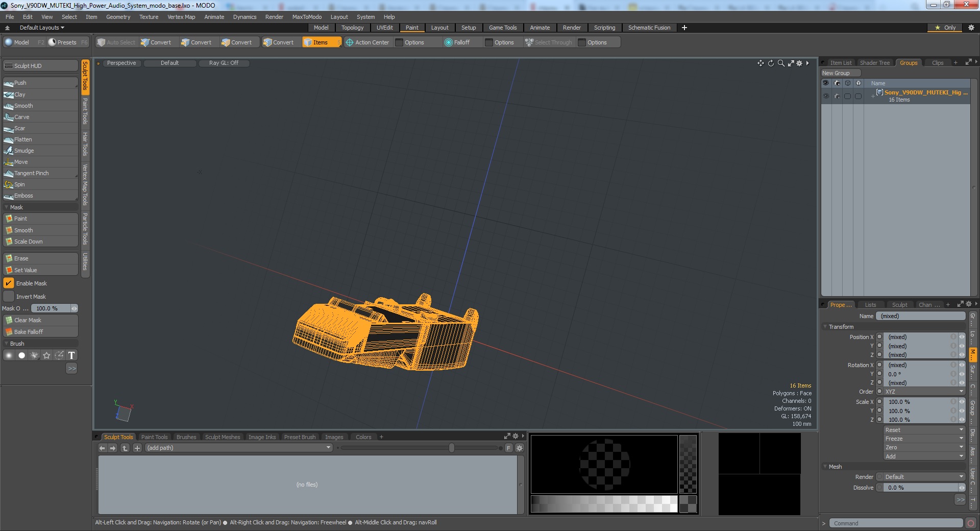This screenshot has width=980, height=531.
Task: Select the Smudge sculpt tool
Action: 40,151
